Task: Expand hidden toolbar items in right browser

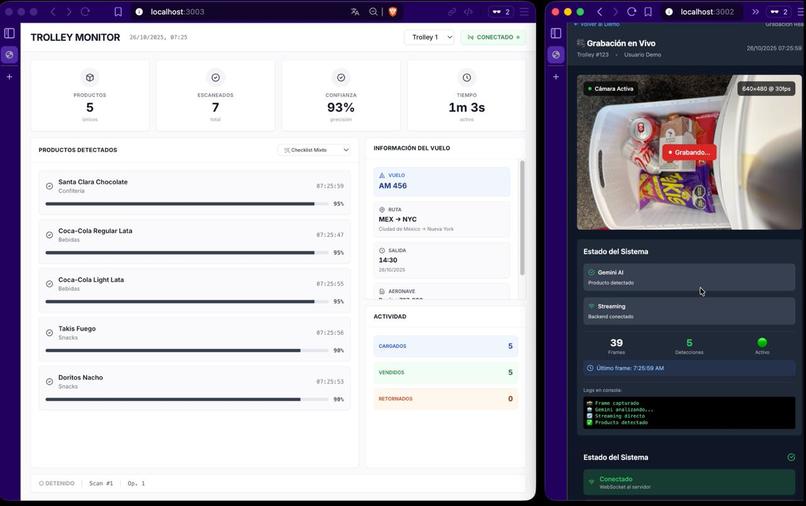Action: pos(755,12)
